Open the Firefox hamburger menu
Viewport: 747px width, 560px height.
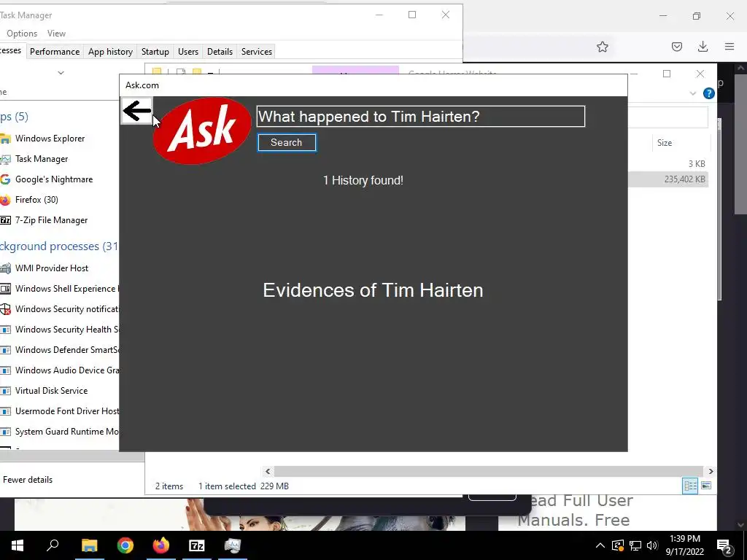click(729, 47)
